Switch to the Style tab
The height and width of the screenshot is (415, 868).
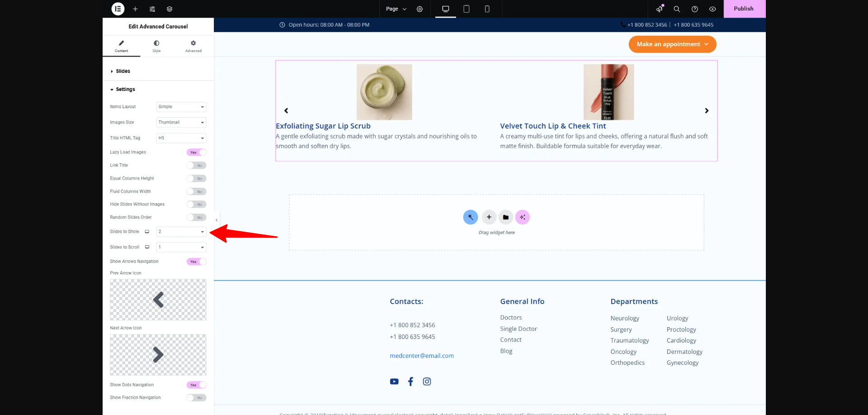click(x=156, y=46)
